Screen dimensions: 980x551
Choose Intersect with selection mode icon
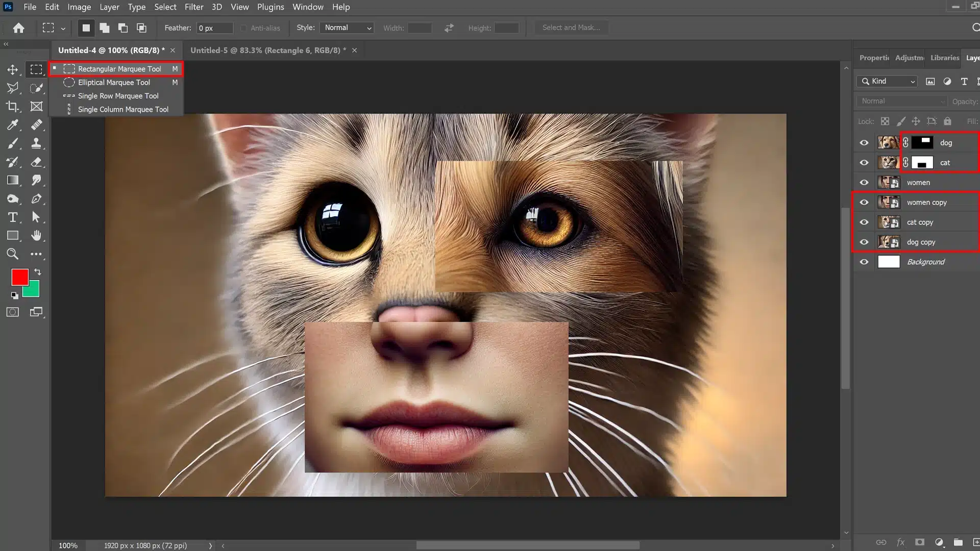141,28
